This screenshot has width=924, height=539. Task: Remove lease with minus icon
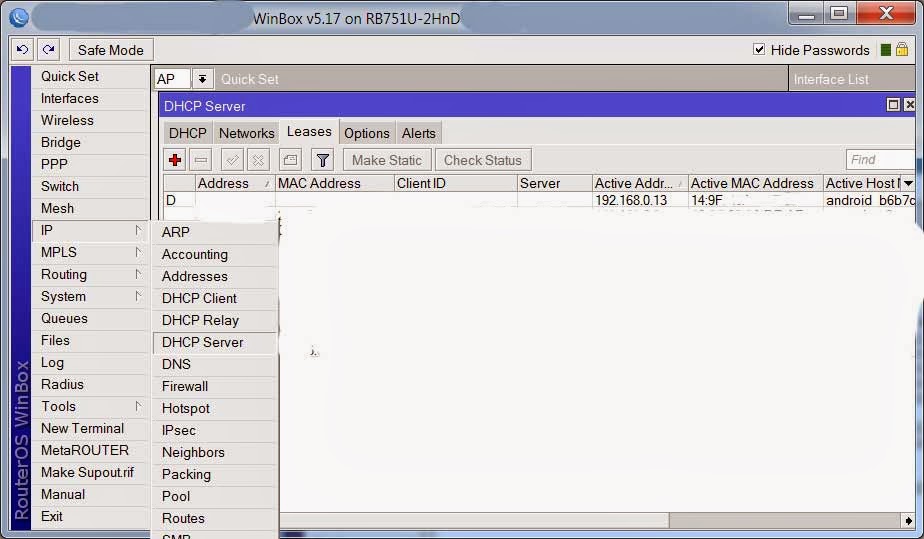tap(201, 160)
